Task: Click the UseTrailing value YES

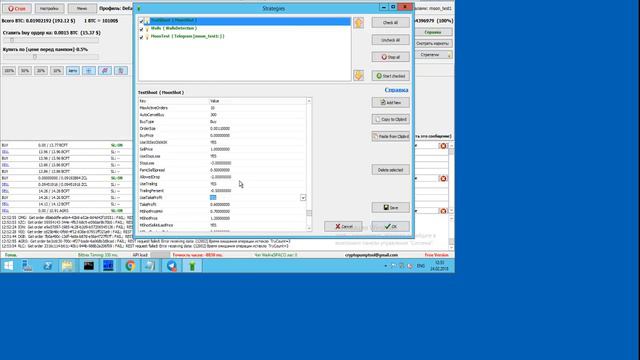Action: click(x=213, y=184)
